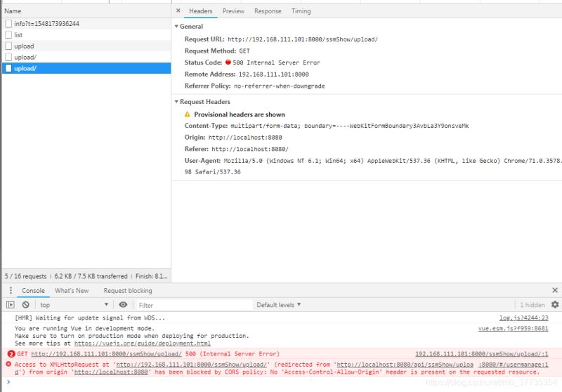The height and width of the screenshot is (392, 562).
Task: Click the Referrer Policy value
Action: [x=279, y=86]
